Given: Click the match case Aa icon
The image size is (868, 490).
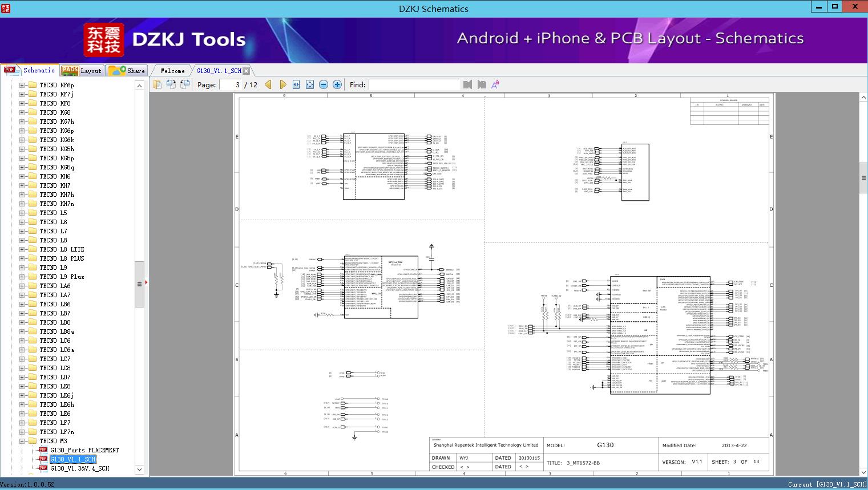Looking at the screenshot, I should click(495, 84).
